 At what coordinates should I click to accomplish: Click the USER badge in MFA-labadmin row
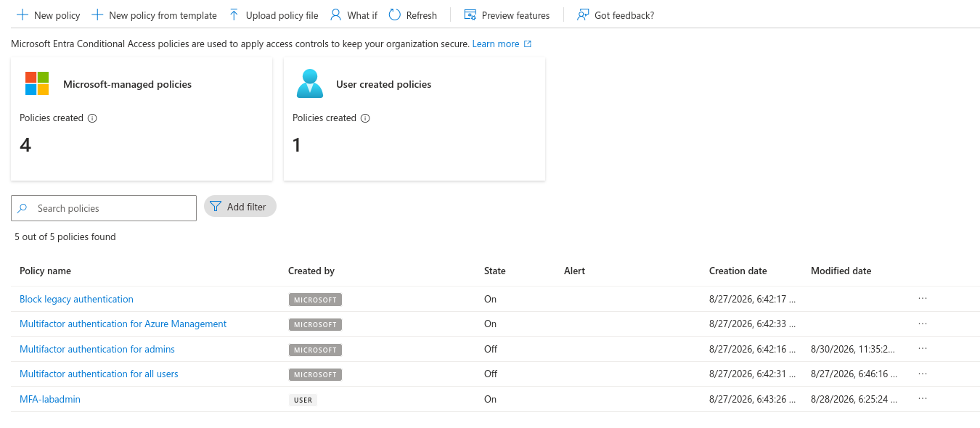[x=303, y=400]
